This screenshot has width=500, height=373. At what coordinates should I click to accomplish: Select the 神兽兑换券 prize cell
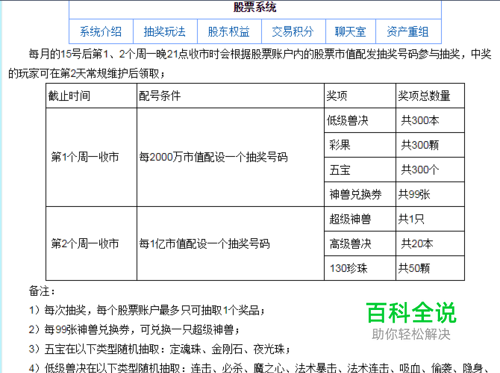[x=360, y=194]
